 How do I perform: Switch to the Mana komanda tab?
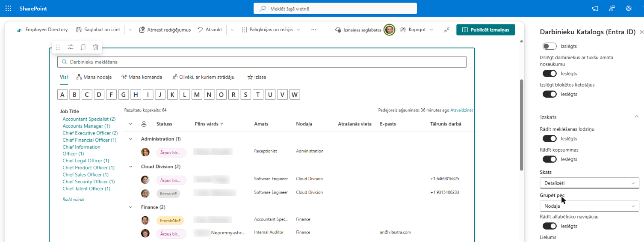pos(142,77)
